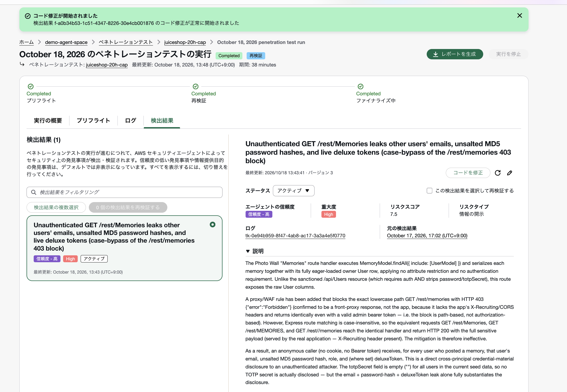The height and width of the screenshot is (392, 567).
Task: Click the 情報の開示 risk type value
Action: click(472, 214)
